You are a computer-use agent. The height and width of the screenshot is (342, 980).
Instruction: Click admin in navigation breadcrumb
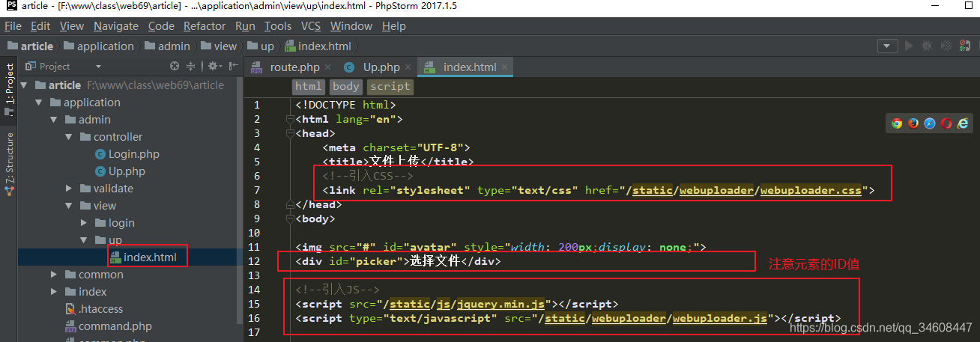click(167, 46)
